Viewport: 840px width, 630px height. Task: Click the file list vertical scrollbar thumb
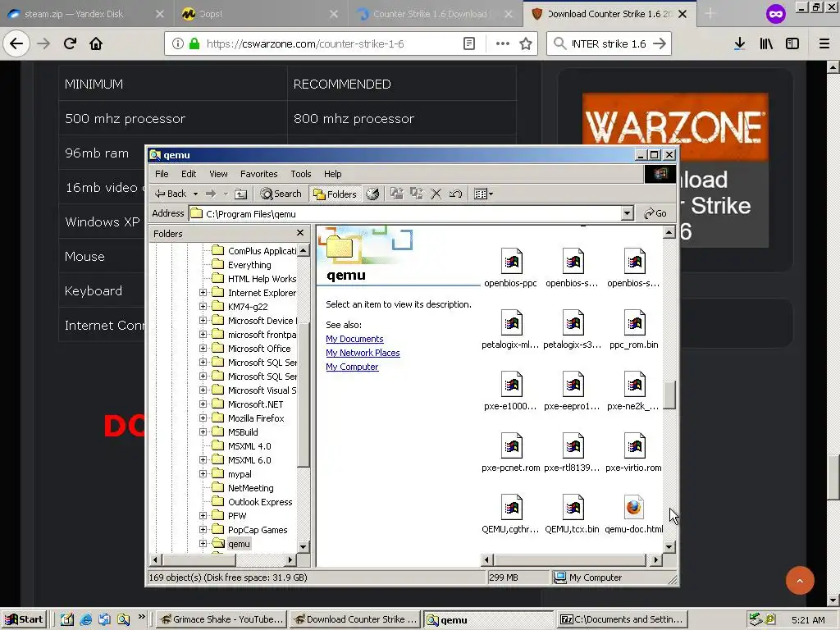click(669, 395)
